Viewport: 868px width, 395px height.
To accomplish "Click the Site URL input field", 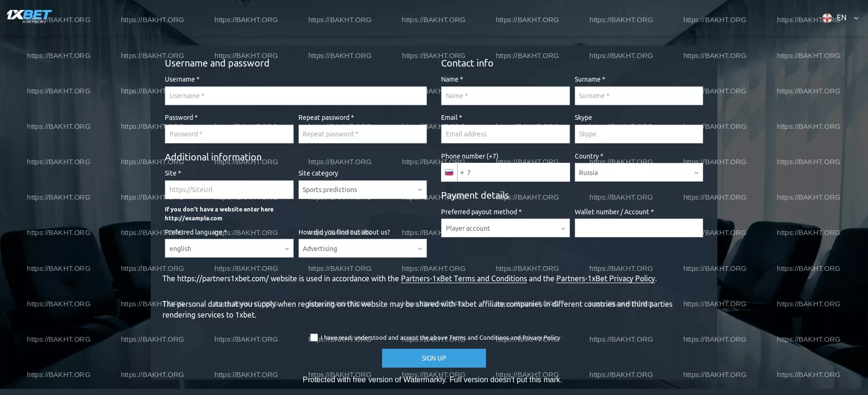I will pos(229,190).
